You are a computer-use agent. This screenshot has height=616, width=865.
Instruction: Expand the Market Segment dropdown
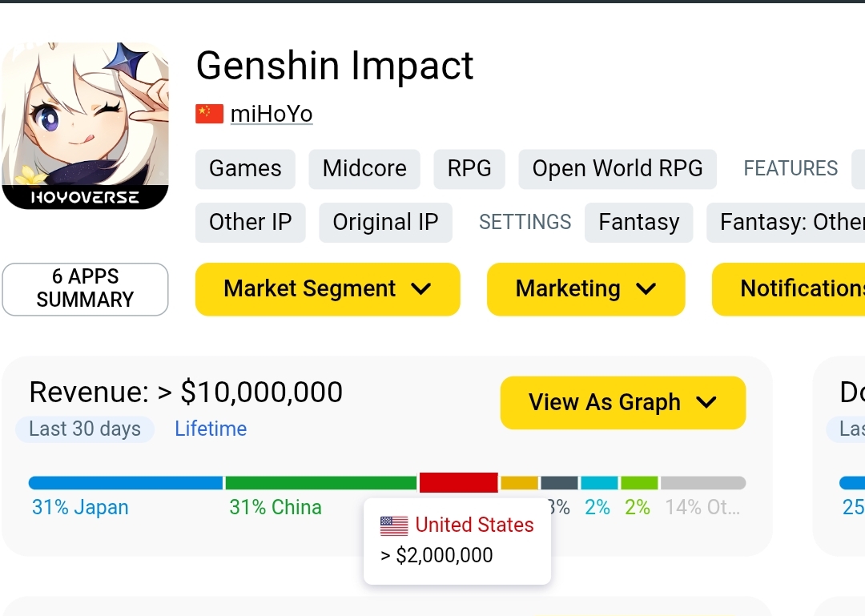[x=328, y=289]
